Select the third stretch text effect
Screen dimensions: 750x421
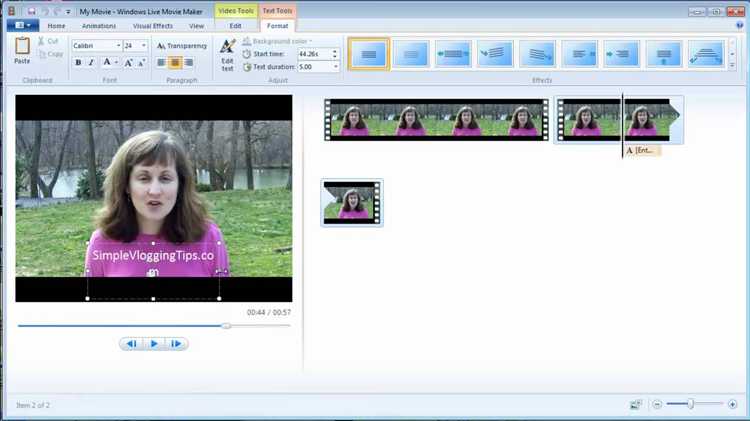(453, 54)
